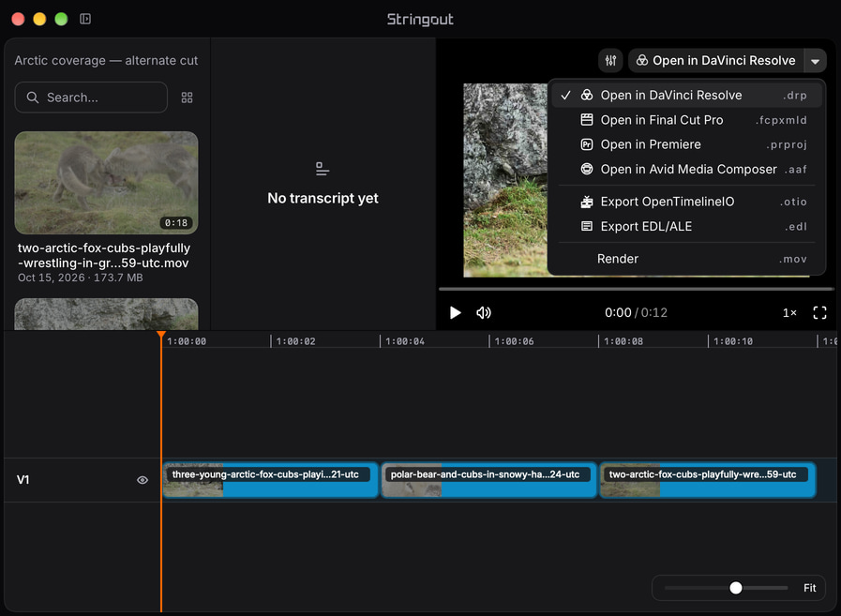Switch media browser to grid view
841x616 pixels.
[x=187, y=98]
